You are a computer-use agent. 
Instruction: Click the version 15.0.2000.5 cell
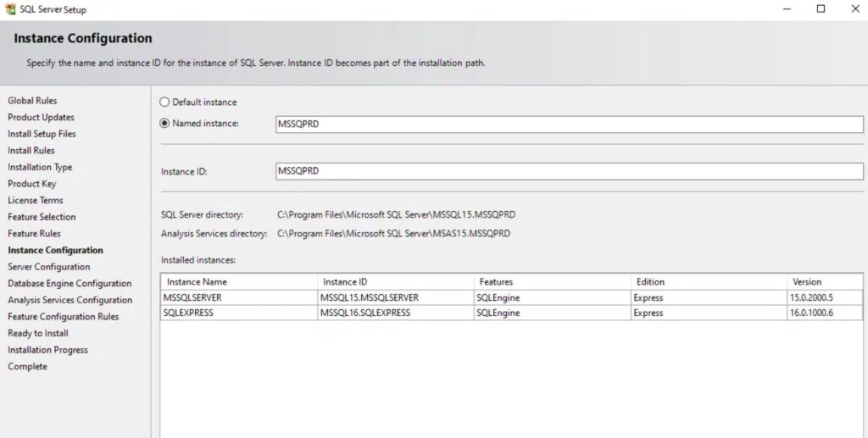[825, 297]
